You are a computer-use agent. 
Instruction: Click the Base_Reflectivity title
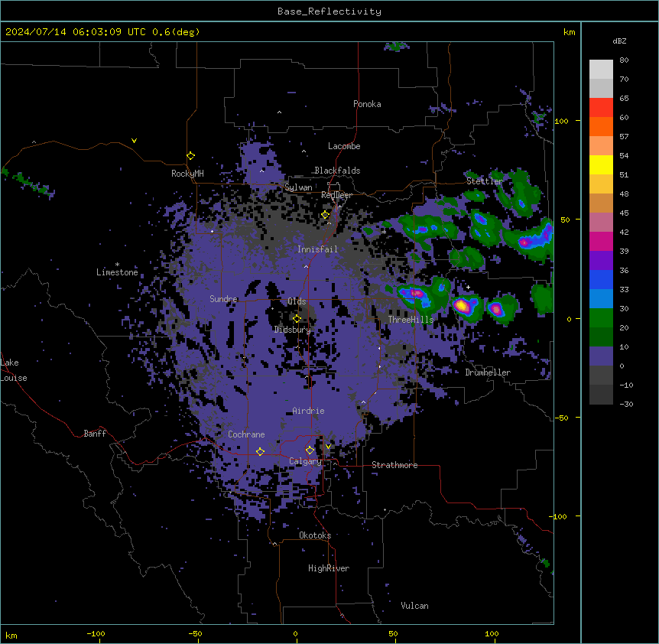(329, 11)
